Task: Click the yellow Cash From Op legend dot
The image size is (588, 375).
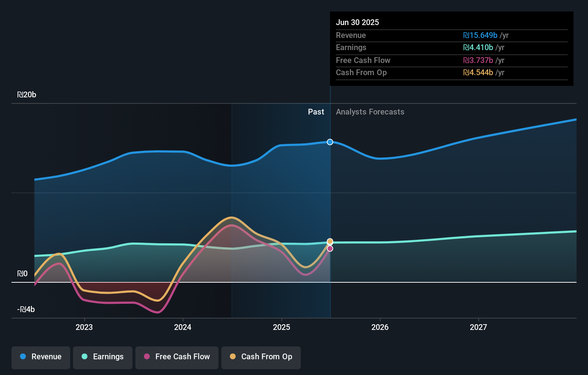Action: coord(233,357)
